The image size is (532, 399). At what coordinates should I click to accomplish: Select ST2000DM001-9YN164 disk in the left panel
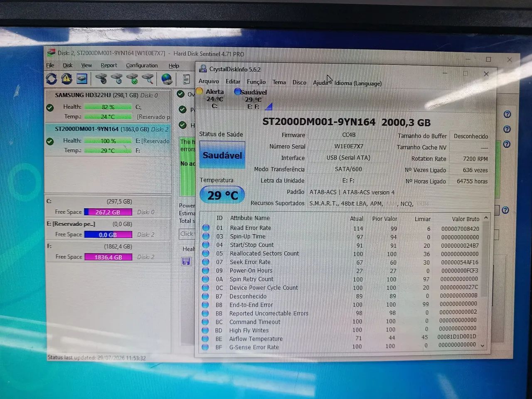[108, 140]
